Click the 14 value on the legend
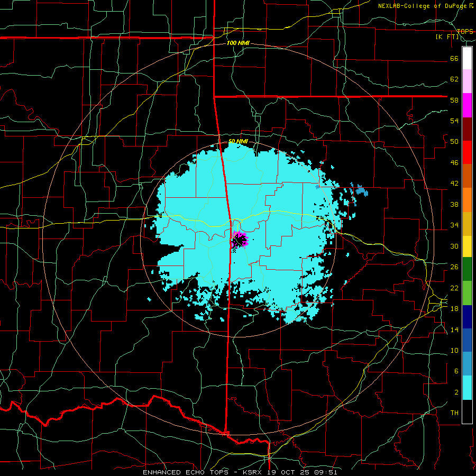 point(454,329)
